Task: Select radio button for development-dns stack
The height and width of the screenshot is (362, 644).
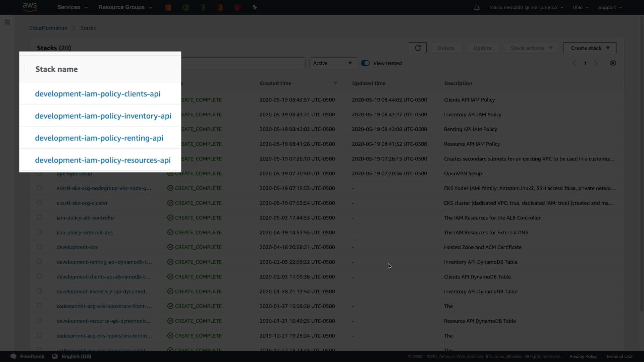Action: click(39, 247)
